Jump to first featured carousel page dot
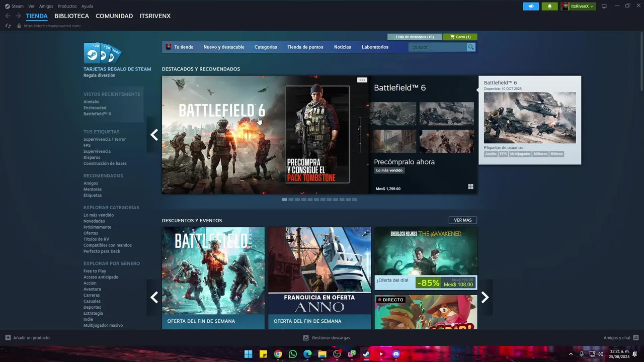The height and width of the screenshot is (362, 644). 285,200
